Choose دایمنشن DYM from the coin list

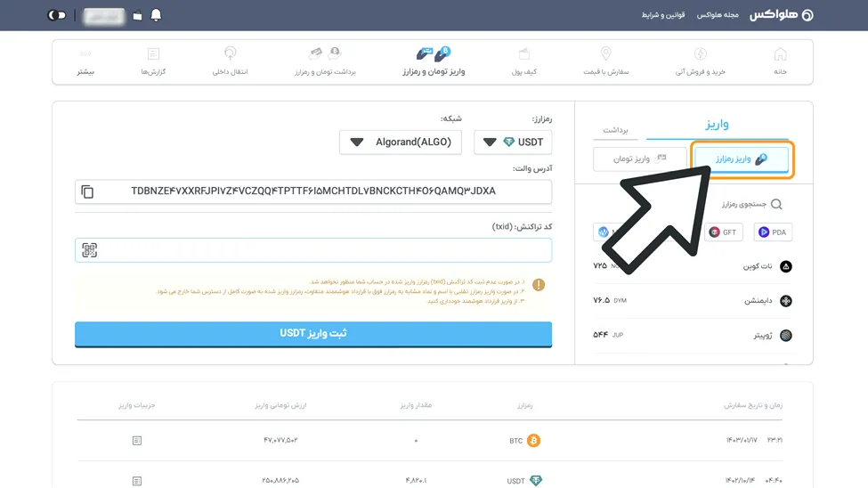(x=692, y=301)
